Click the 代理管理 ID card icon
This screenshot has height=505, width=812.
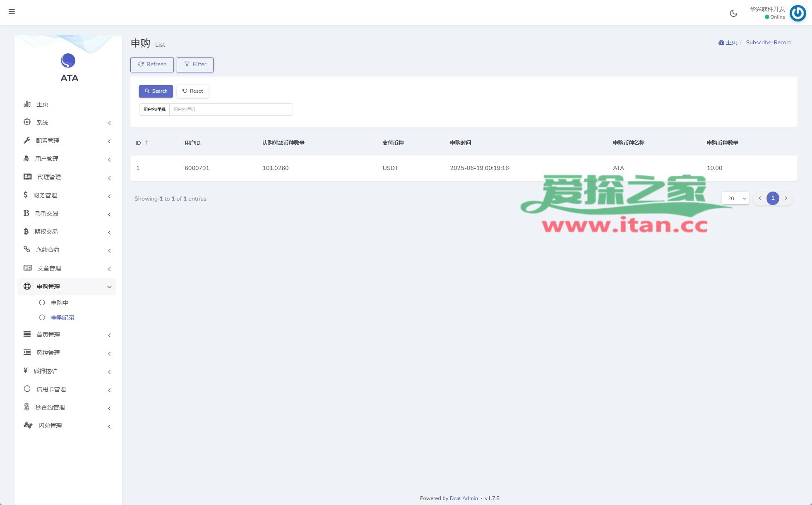[x=28, y=177]
